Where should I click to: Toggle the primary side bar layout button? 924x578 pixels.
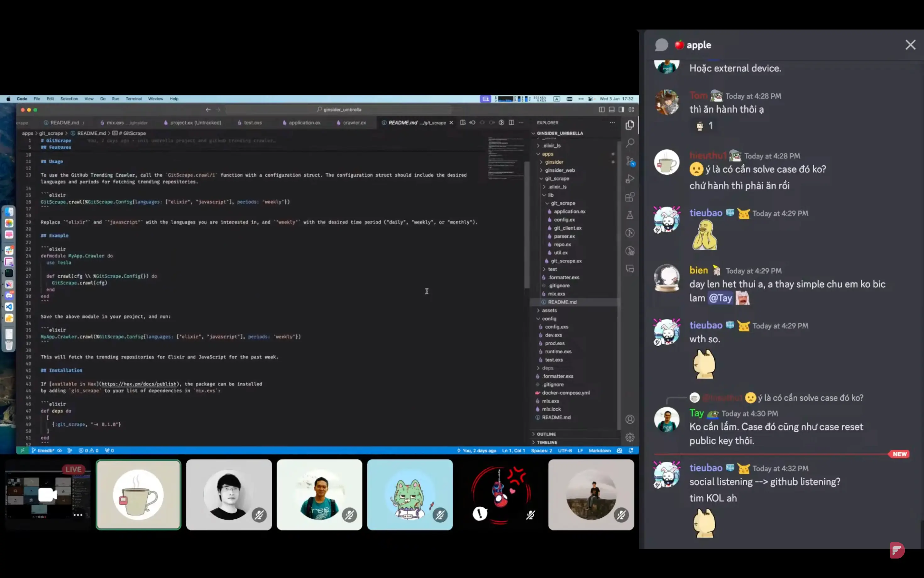click(602, 110)
